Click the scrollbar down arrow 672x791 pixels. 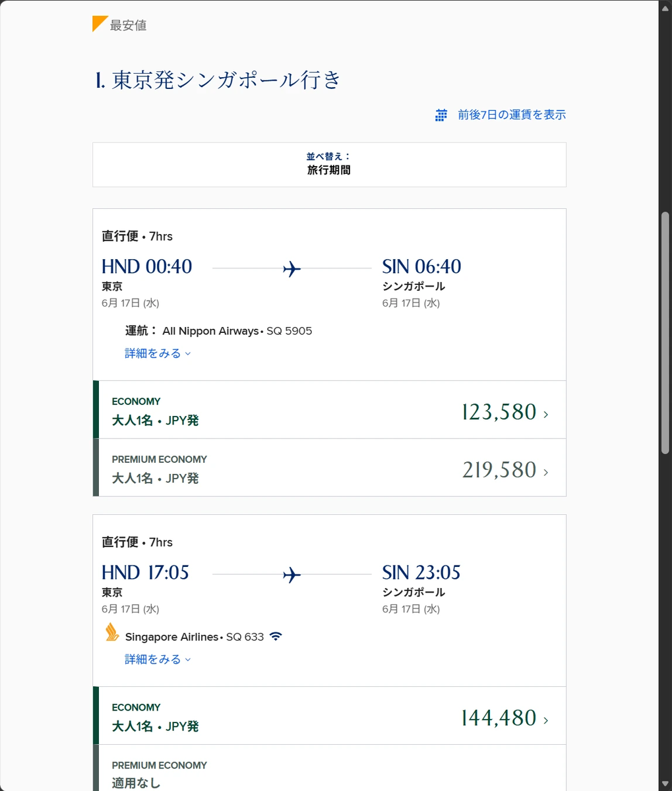[x=665, y=784]
